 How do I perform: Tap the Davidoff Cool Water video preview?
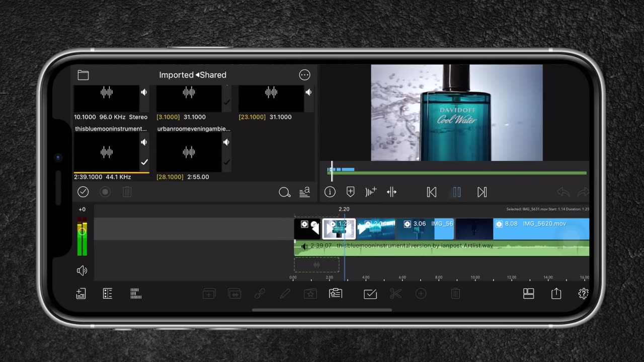(x=457, y=113)
